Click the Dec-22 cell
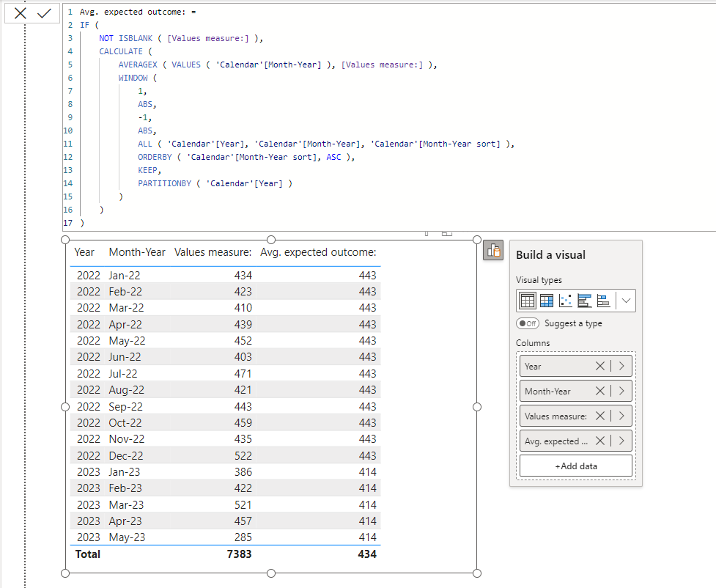The height and width of the screenshot is (588, 716). tap(125, 455)
